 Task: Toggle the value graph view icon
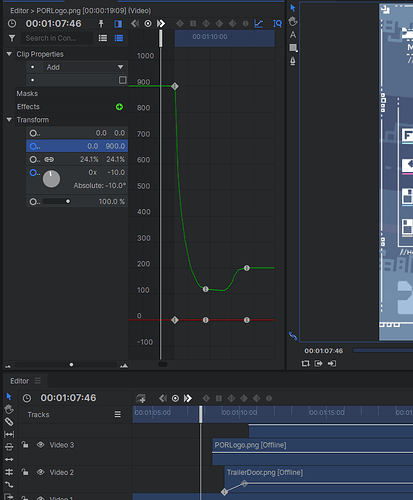coord(259,23)
